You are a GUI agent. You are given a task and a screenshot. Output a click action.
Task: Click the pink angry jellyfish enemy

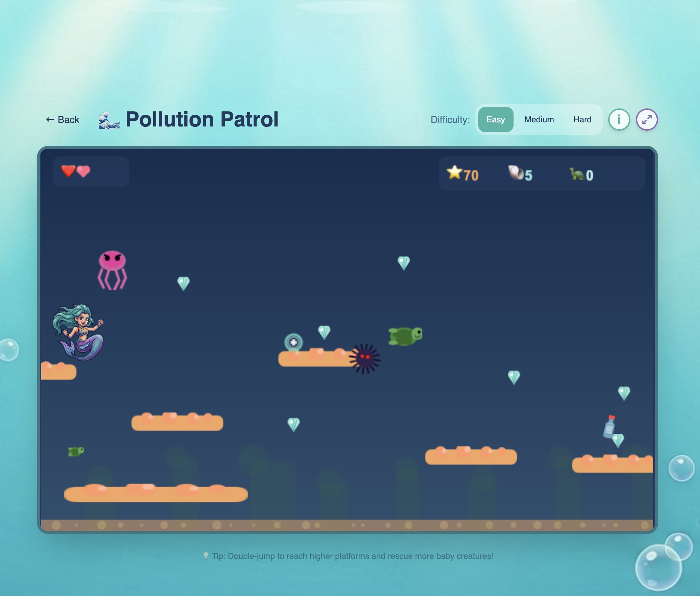tap(112, 270)
